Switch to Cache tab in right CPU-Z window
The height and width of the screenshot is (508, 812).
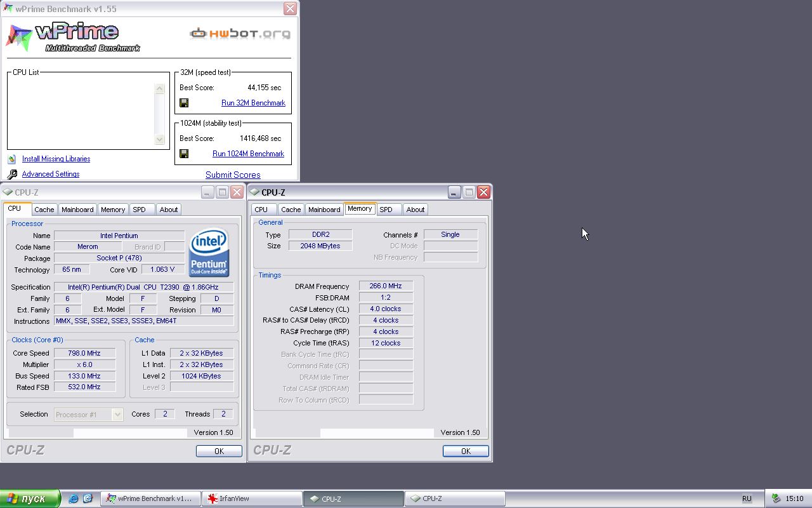pyautogui.click(x=291, y=210)
